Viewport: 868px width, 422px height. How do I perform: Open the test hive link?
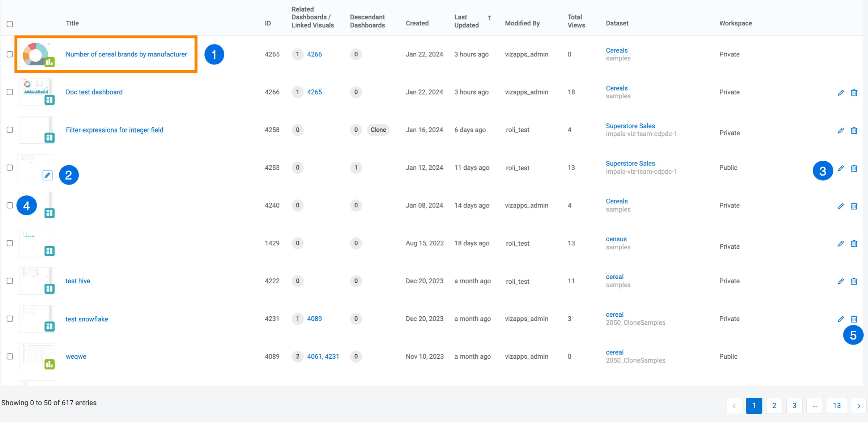(x=78, y=281)
